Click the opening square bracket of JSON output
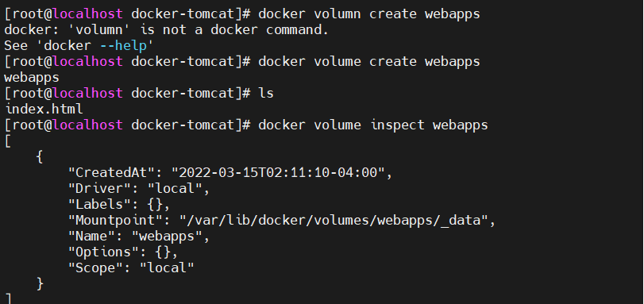This screenshot has height=304, width=644. (7, 141)
